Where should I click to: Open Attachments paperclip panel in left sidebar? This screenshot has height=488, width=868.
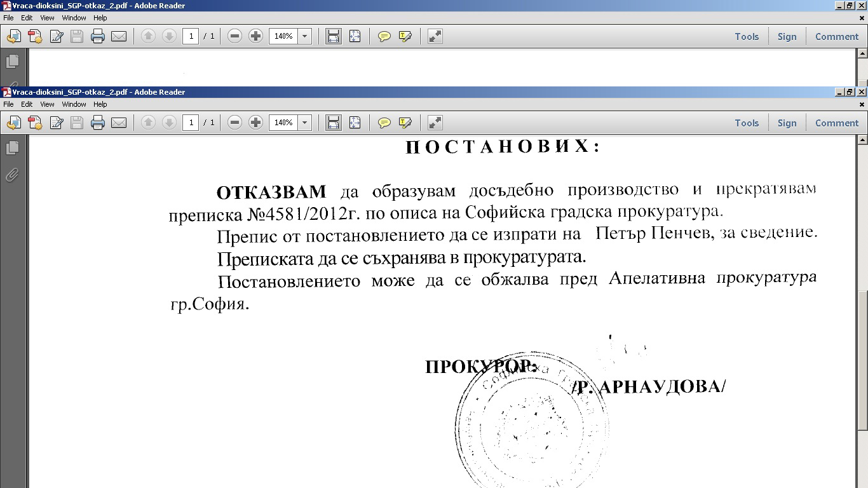(12, 175)
